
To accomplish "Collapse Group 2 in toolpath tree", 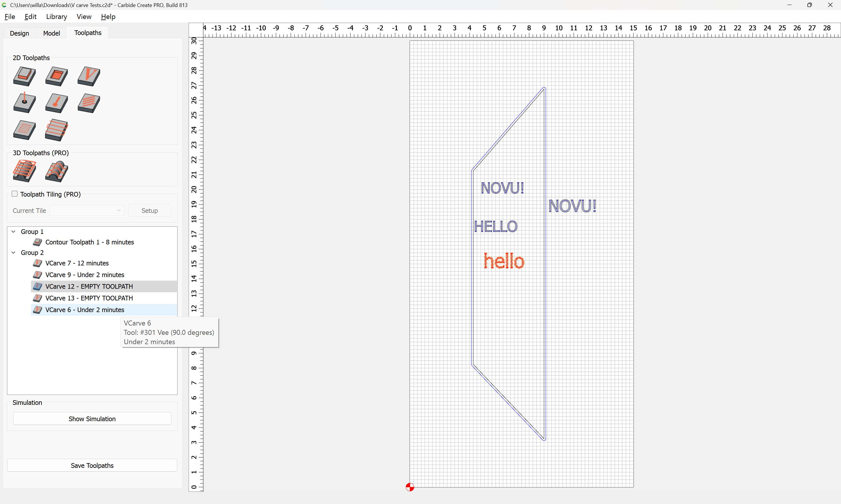I will click(14, 253).
